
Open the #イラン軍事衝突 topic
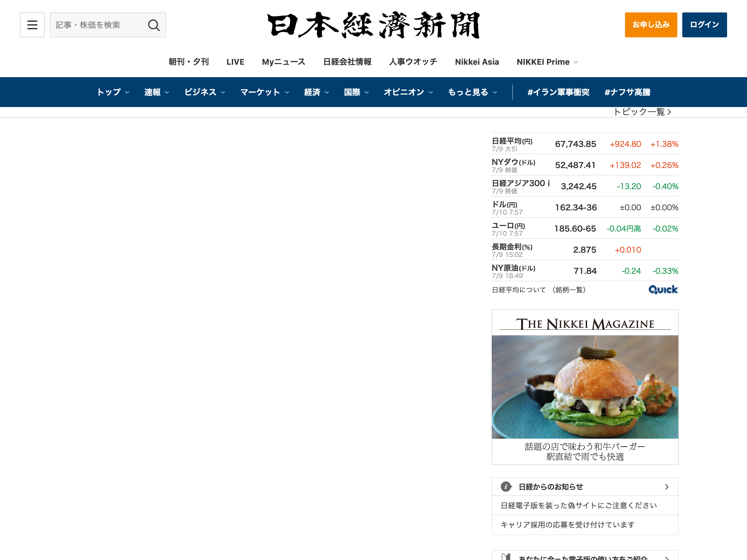point(558,92)
